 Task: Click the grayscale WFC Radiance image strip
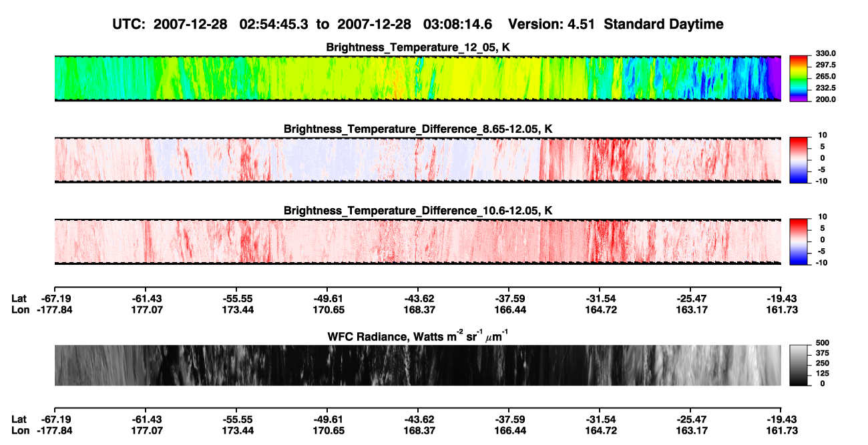coord(417,365)
